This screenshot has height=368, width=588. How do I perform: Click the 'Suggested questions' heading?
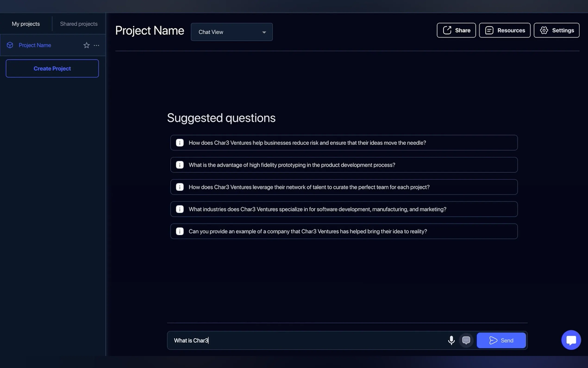point(221,118)
